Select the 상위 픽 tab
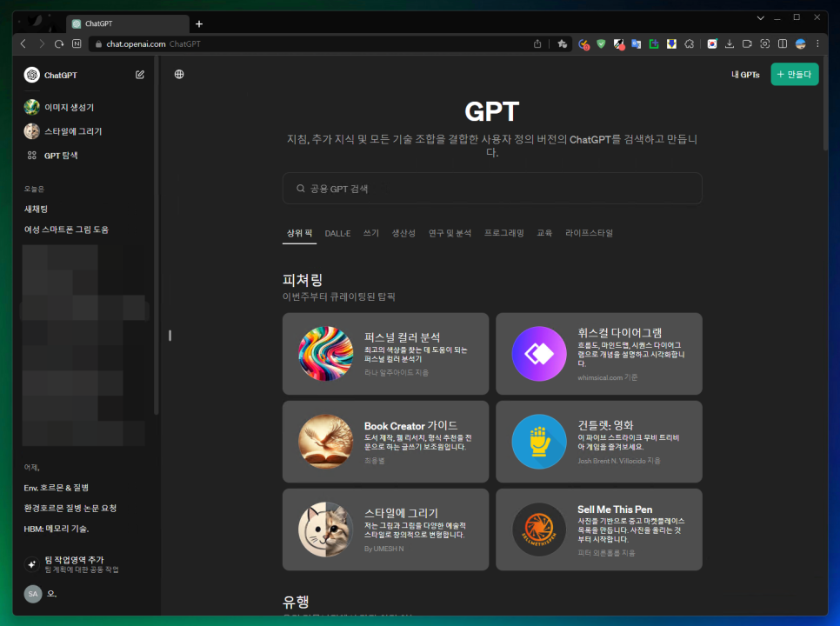 point(299,234)
